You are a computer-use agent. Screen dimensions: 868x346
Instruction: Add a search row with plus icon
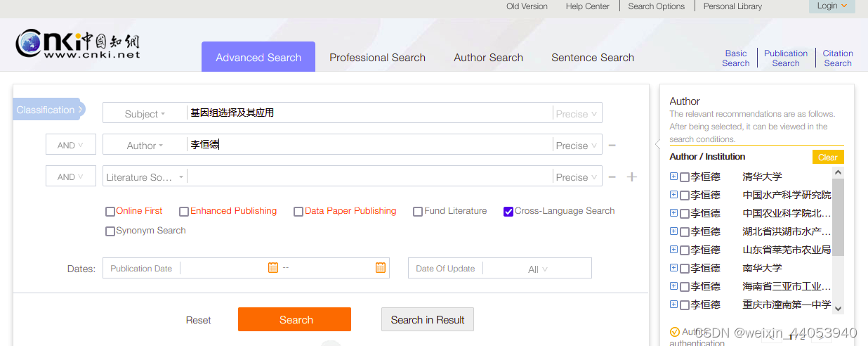[x=632, y=177]
